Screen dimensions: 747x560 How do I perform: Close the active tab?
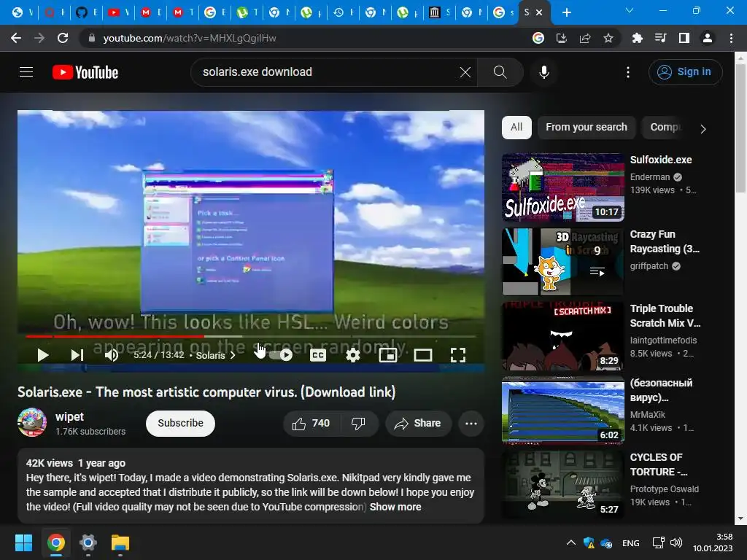pyautogui.click(x=539, y=12)
